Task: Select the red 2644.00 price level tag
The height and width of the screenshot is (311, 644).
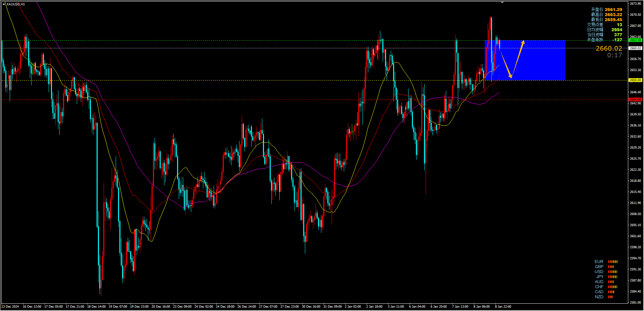Action: click(635, 100)
